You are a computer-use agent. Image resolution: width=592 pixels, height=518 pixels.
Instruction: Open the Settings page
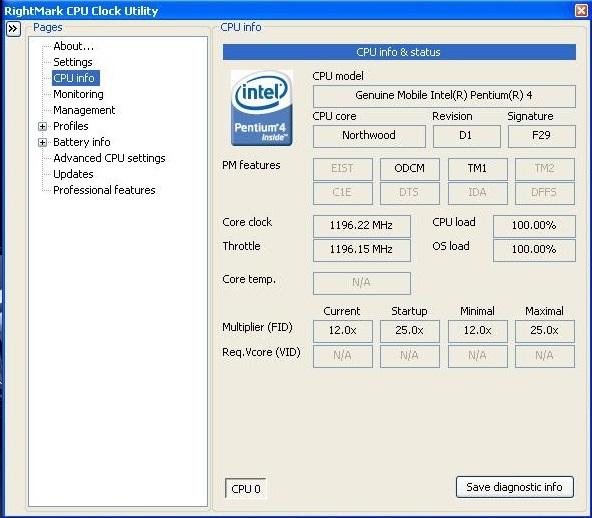[x=72, y=62]
